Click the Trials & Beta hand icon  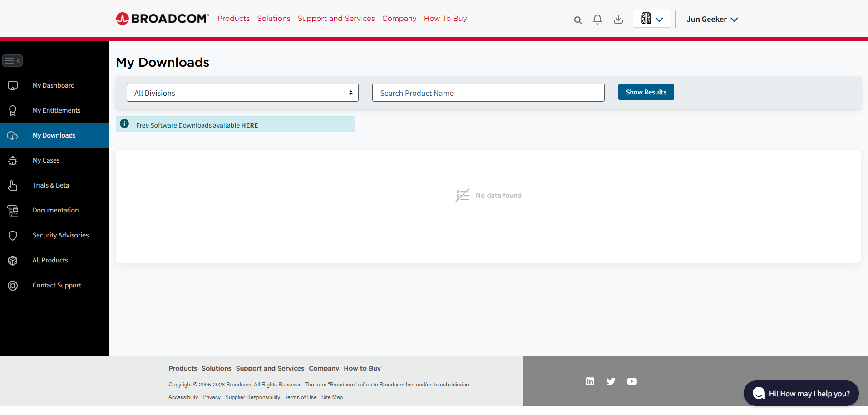[13, 186]
